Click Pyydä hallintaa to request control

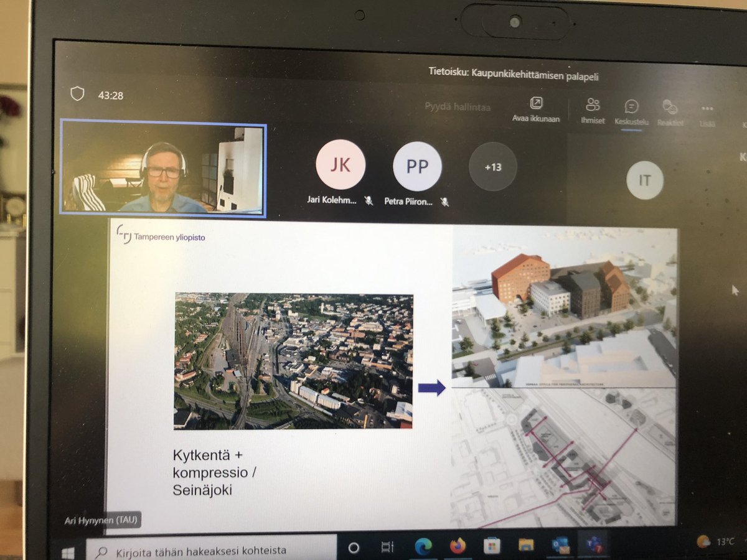pos(458,107)
